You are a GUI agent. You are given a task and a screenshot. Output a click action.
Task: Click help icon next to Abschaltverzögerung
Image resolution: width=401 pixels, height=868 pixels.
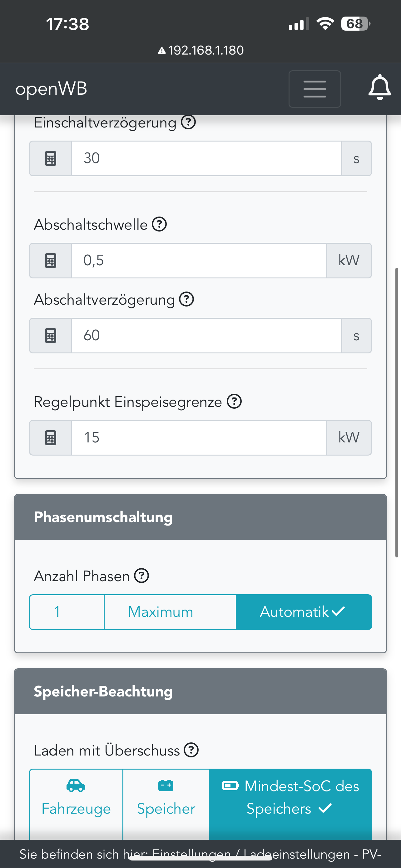point(186,299)
